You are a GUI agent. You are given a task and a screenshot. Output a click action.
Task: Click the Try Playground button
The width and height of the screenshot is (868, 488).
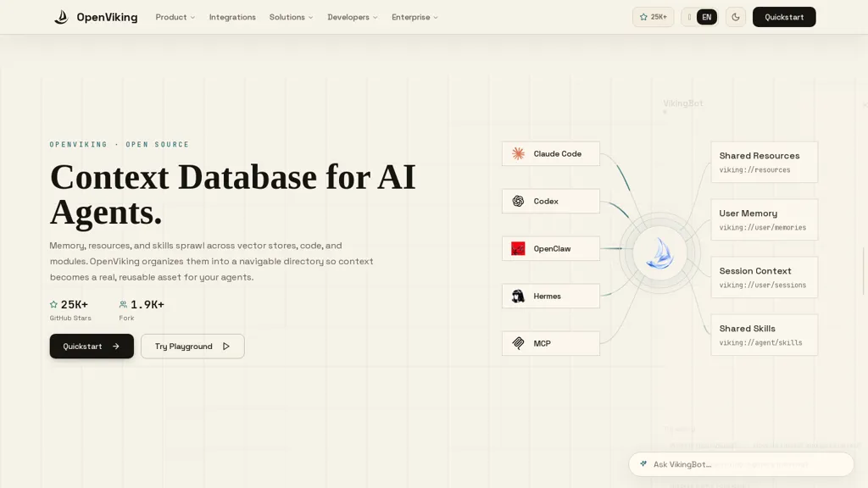coord(192,347)
